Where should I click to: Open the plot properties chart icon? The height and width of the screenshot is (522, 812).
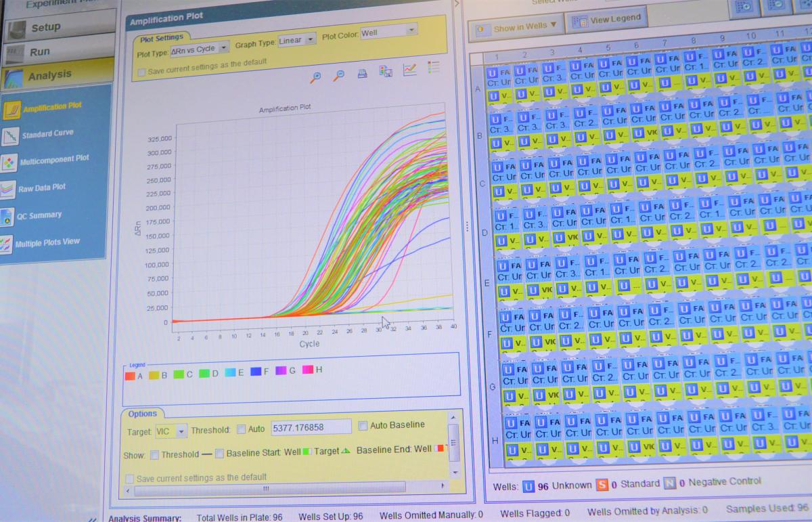tap(409, 70)
